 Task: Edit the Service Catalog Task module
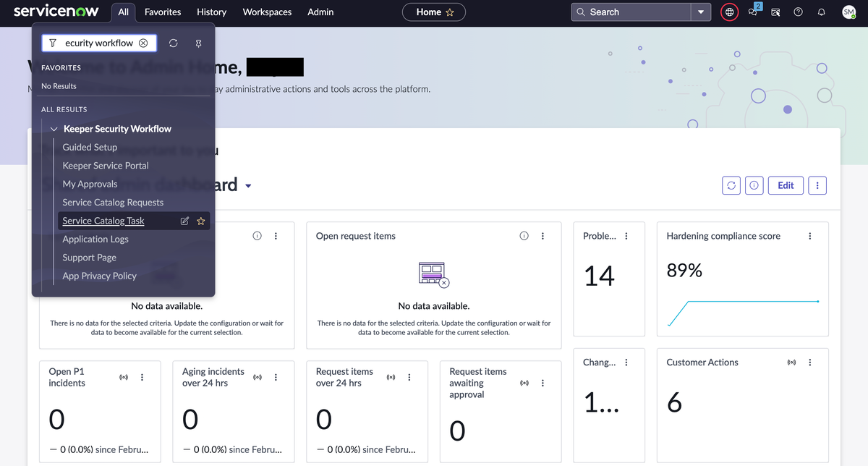[x=184, y=221]
